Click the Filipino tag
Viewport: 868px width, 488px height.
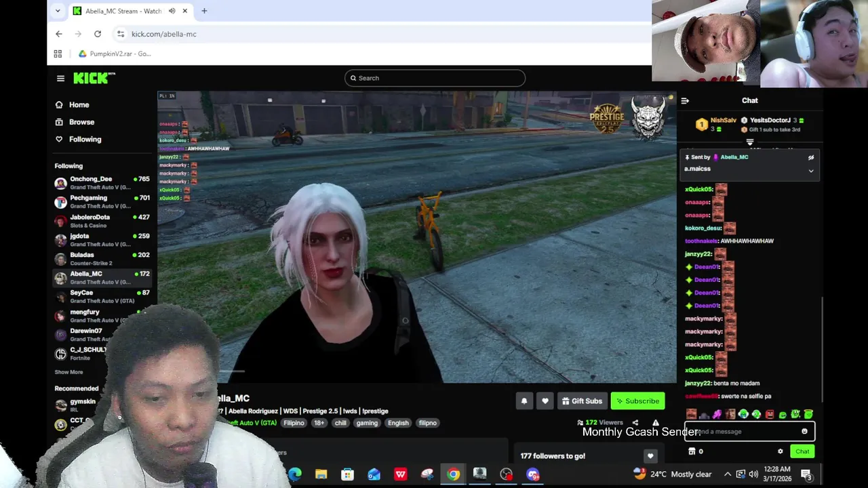pos(294,423)
